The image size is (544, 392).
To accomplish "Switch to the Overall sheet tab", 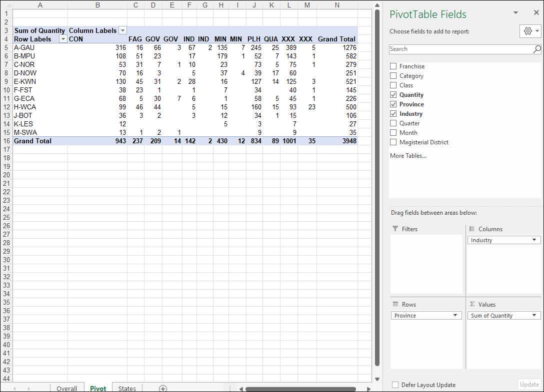I will pos(66,389).
